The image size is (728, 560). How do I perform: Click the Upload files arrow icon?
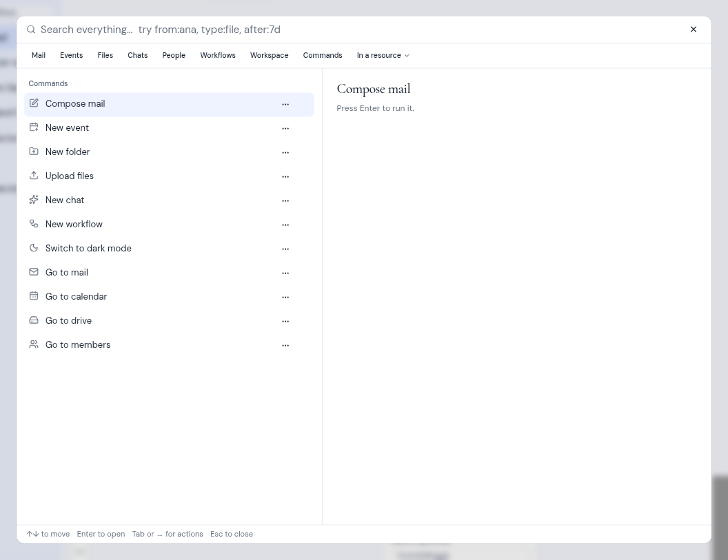[x=34, y=176]
